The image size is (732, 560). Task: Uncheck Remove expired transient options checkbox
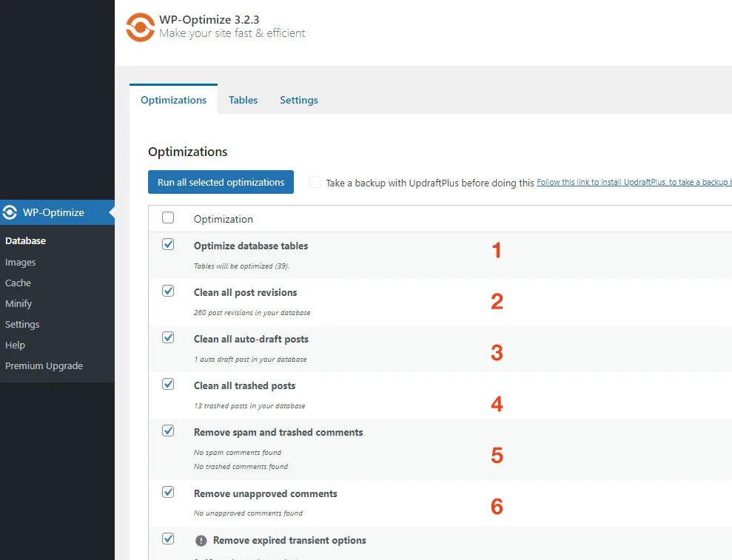168,539
